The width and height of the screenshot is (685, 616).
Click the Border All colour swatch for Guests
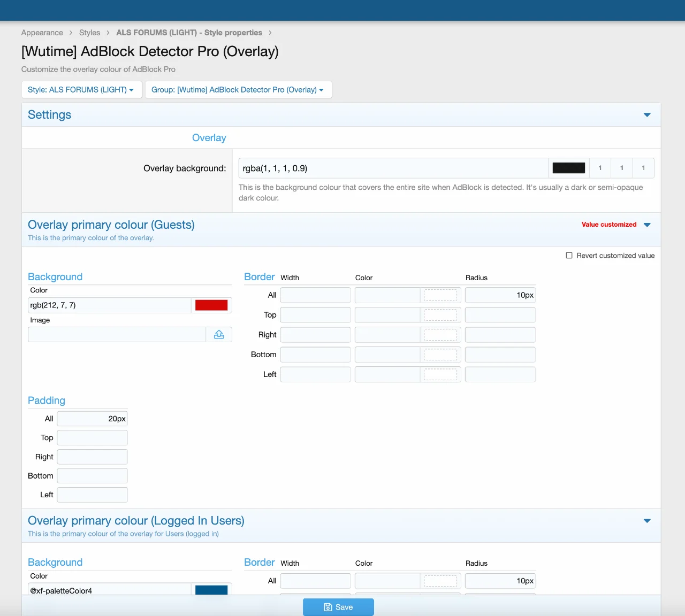pos(440,295)
